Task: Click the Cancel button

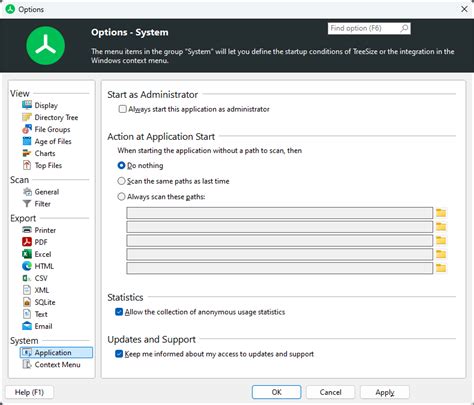Action: click(330, 392)
